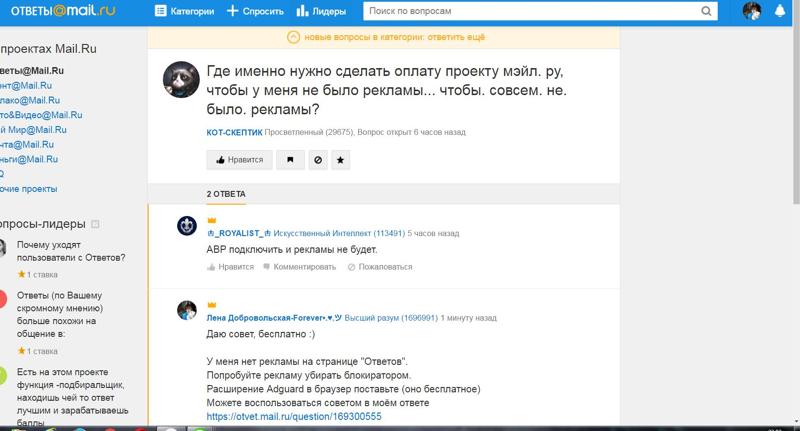Click Комментировать under _ROYALIST_ answer
Viewport: 800px width, 431px height.
pyautogui.click(x=299, y=267)
